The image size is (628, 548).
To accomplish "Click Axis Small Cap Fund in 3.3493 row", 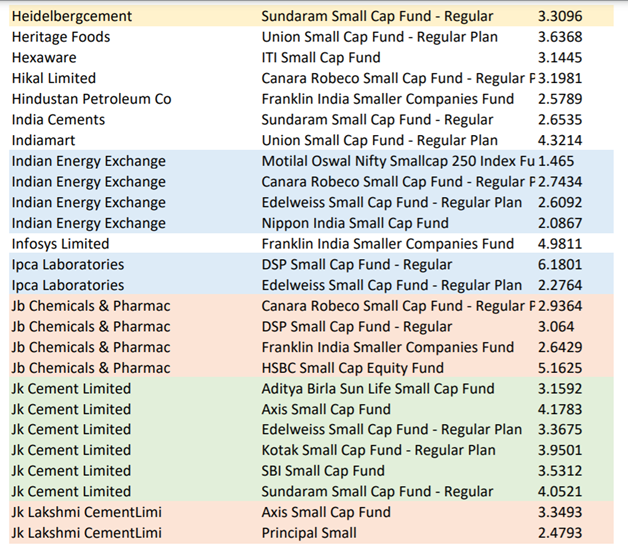I will (326, 512).
